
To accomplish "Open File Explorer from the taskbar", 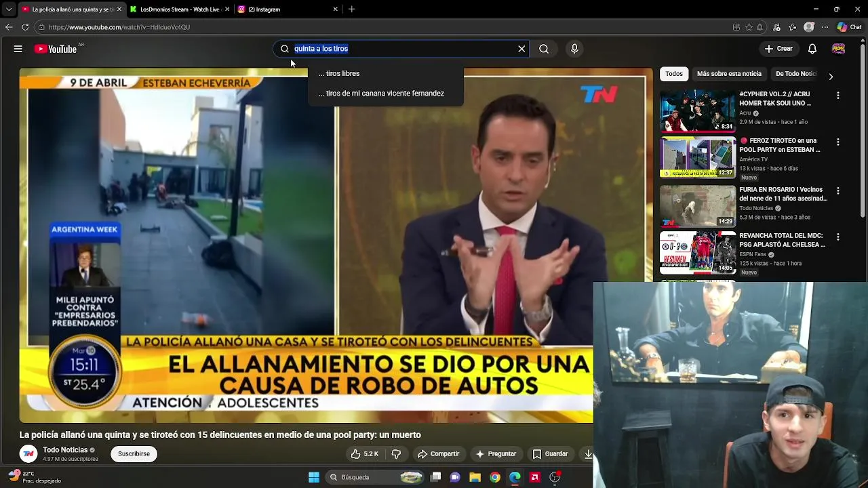I will tap(475, 477).
